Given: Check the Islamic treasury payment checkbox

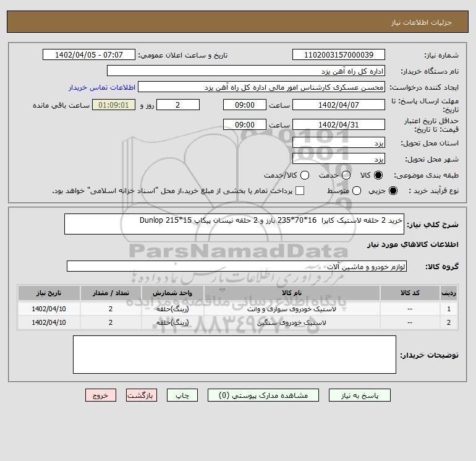Looking at the screenshot, I should click(x=300, y=191).
